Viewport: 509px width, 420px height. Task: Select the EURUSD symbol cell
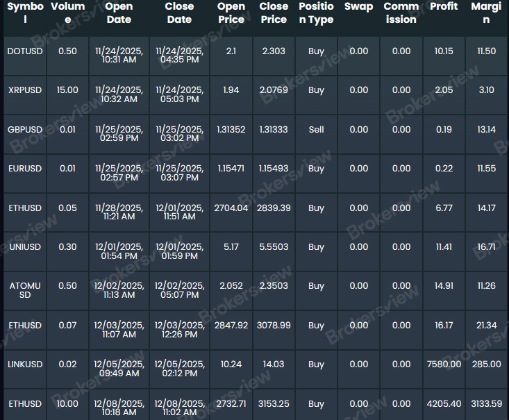[25, 169]
